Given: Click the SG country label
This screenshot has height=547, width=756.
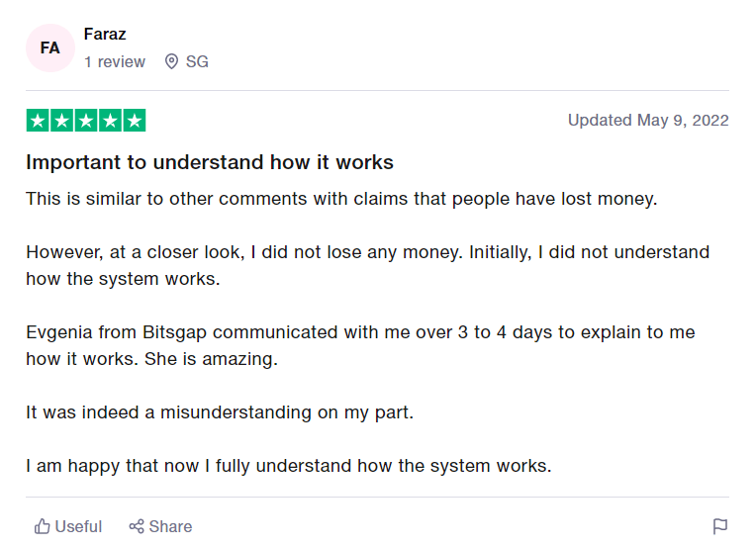Looking at the screenshot, I should (197, 61).
